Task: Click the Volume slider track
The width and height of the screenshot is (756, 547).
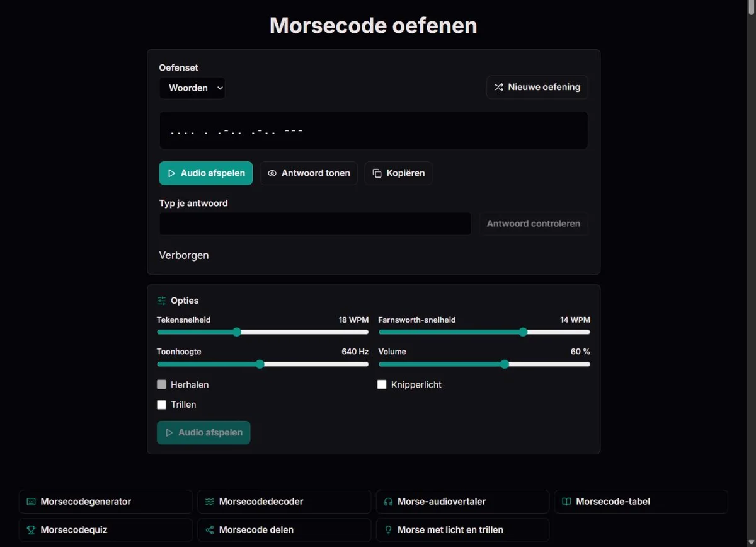Action: click(x=484, y=364)
